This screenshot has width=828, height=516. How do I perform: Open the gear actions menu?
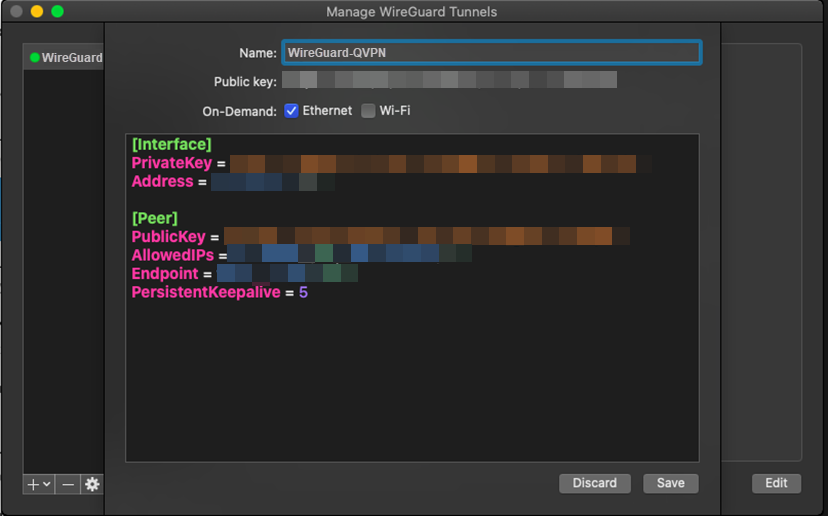[92, 484]
